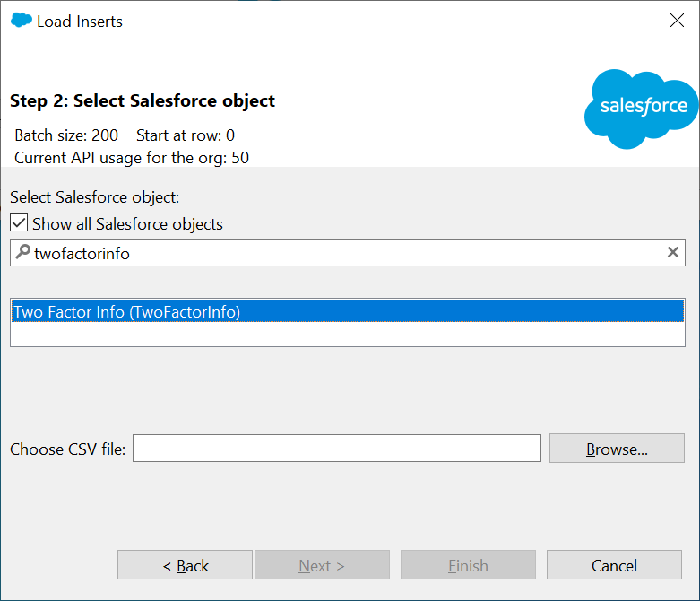700x601 pixels.
Task: Focus the object search field containing twofactorinfo
Action: (341, 253)
